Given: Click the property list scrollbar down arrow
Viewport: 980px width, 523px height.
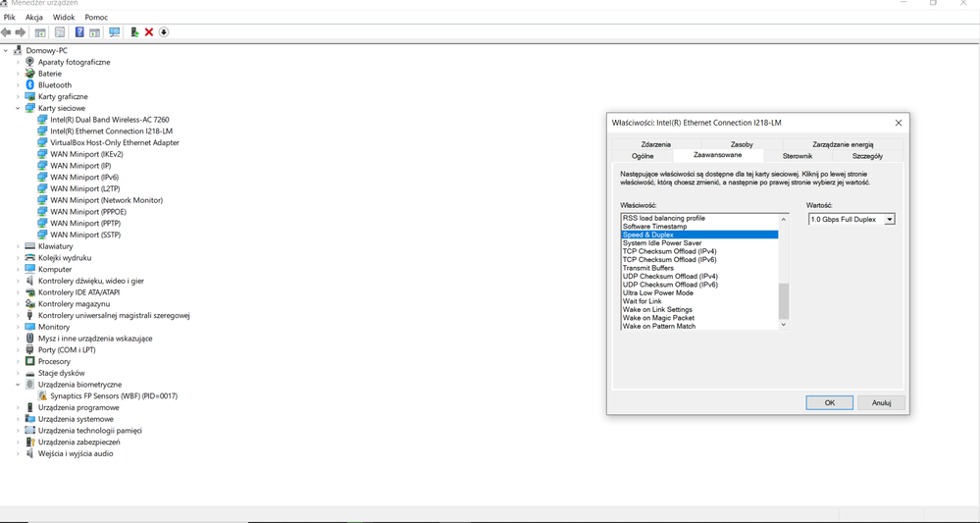Looking at the screenshot, I should (784, 325).
